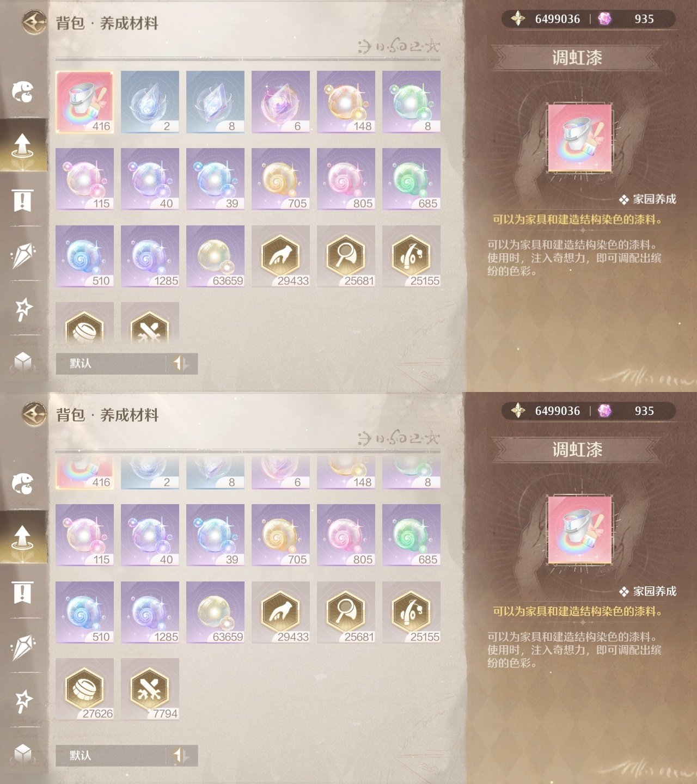Open the crystal shard category in the upper sidebar
The height and width of the screenshot is (784, 697).
22,255
